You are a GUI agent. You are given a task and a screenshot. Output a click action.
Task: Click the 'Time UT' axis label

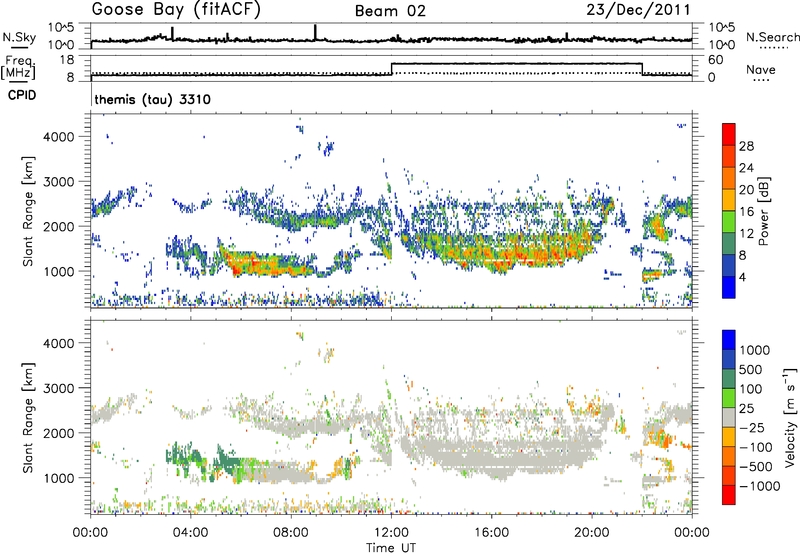[x=391, y=547]
